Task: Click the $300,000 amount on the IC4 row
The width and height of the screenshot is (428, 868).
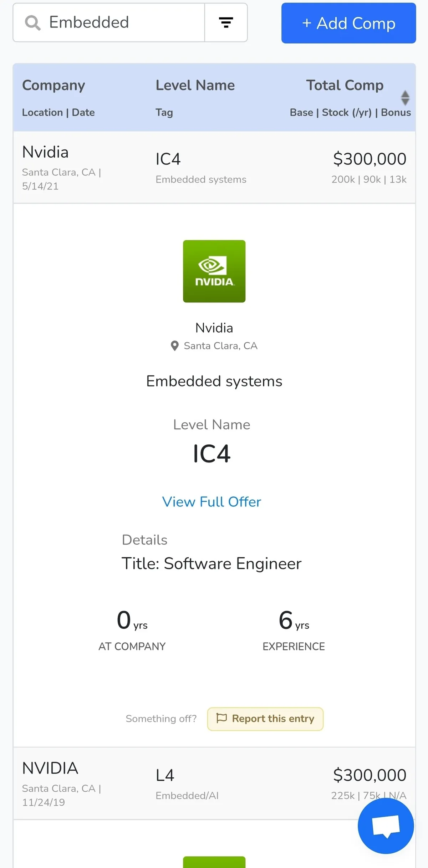Action: tap(370, 159)
